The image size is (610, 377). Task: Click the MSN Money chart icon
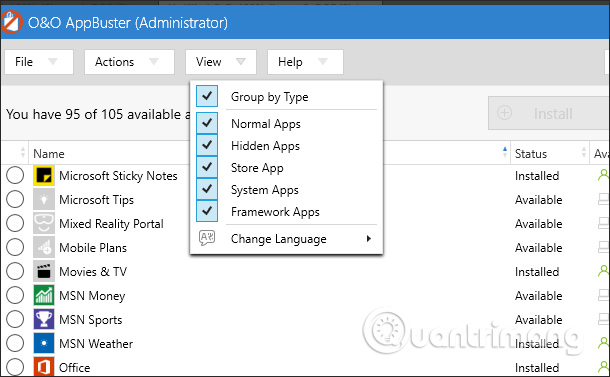(44, 295)
